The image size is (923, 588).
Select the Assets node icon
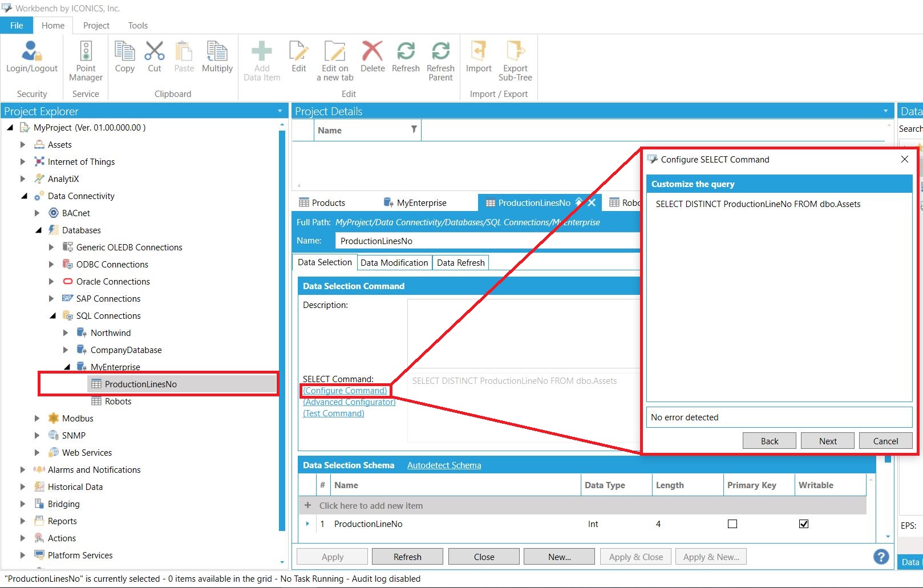[39, 144]
